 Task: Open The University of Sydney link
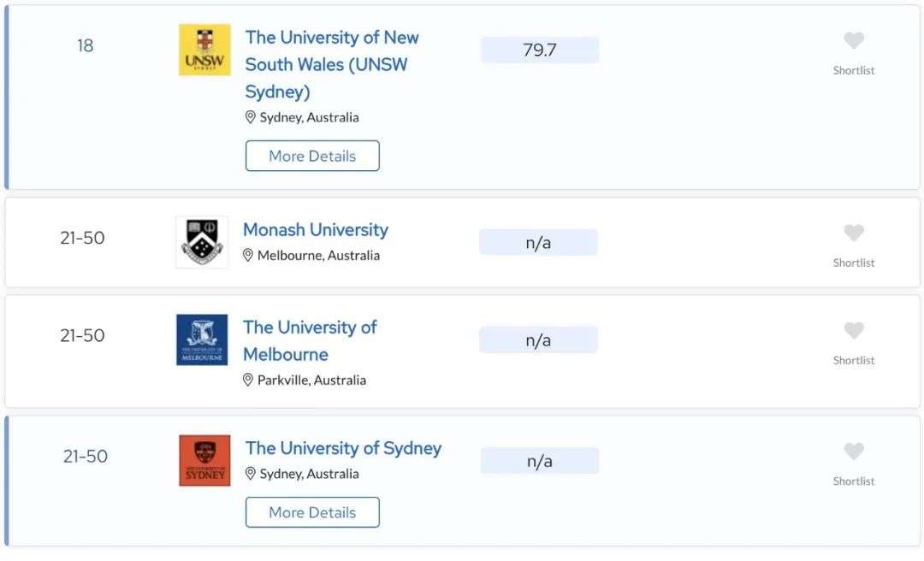tap(344, 448)
